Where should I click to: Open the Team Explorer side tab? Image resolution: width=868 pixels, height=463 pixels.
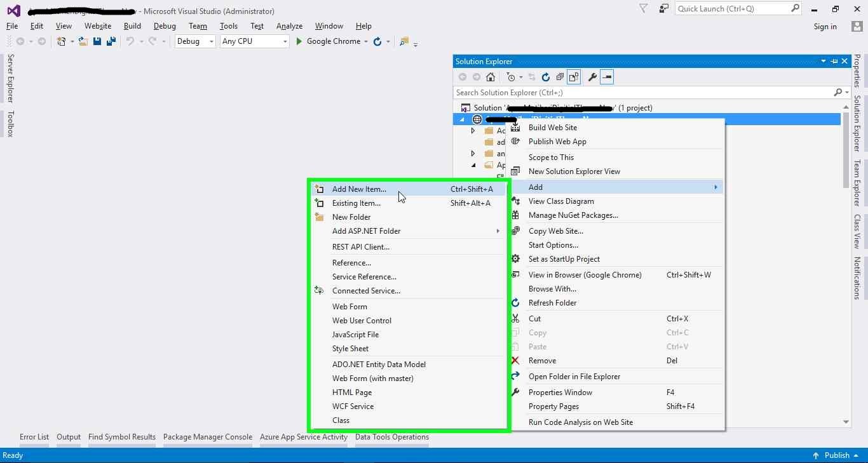point(857,183)
